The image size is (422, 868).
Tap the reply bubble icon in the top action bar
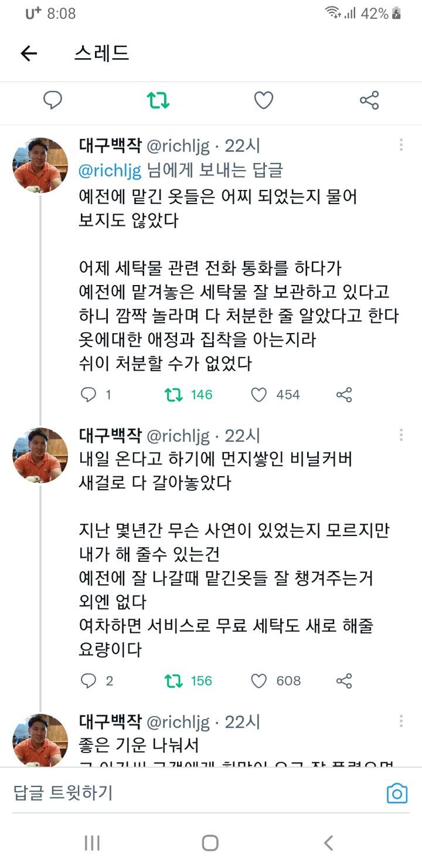coord(53,101)
